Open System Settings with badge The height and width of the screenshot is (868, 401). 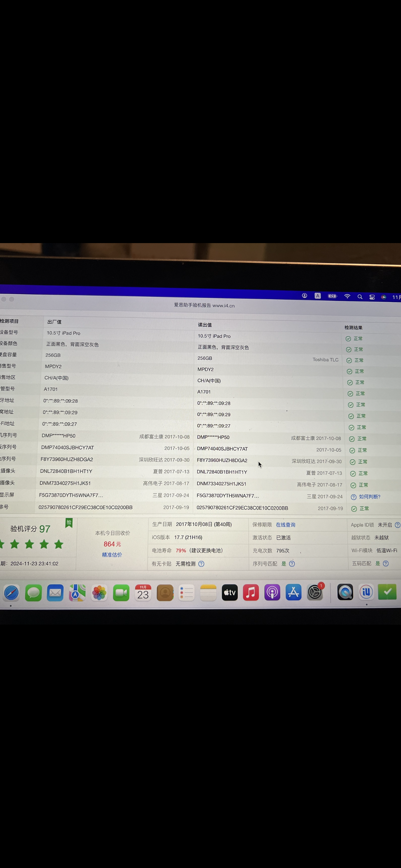coord(315,592)
